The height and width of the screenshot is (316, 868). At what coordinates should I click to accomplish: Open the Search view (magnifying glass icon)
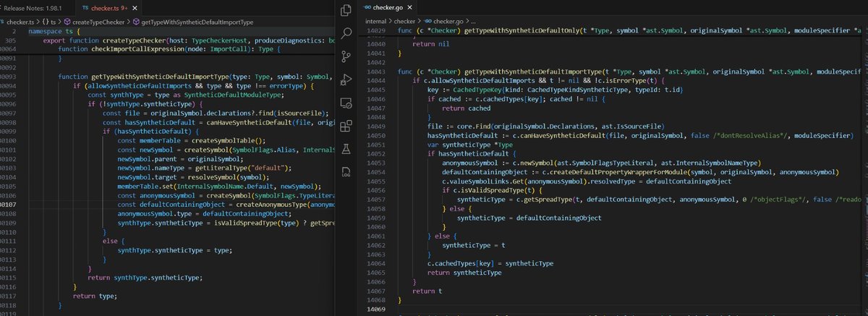tap(346, 33)
